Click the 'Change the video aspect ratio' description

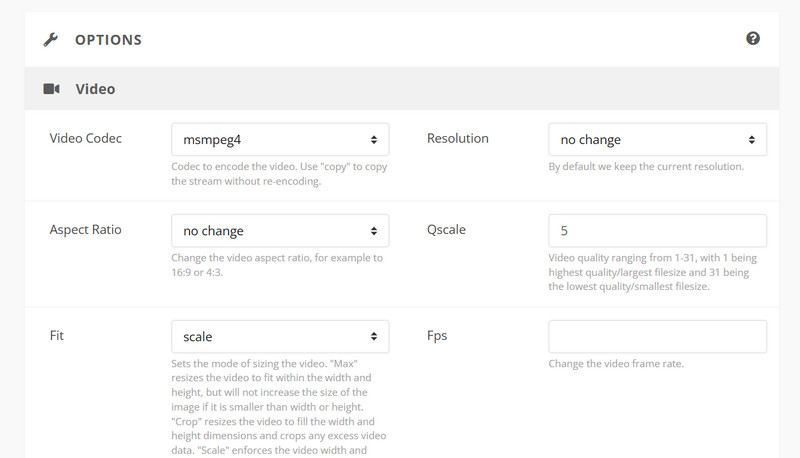coord(277,265)
